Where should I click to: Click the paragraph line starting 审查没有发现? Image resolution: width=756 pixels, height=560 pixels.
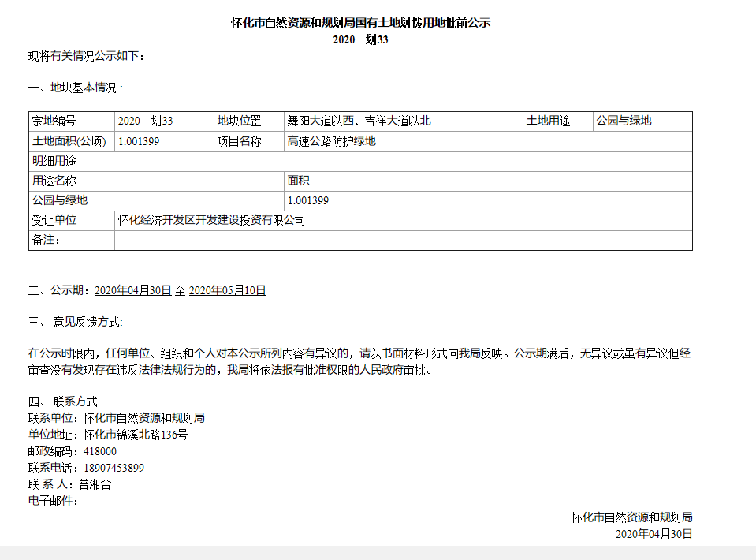point(230,371)
